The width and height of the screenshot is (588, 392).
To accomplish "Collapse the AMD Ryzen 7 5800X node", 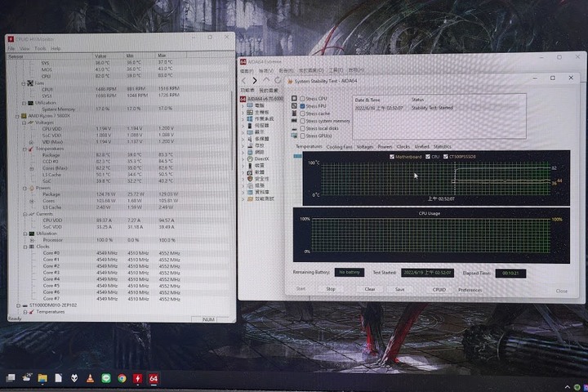I will click(x=17, y=116).
